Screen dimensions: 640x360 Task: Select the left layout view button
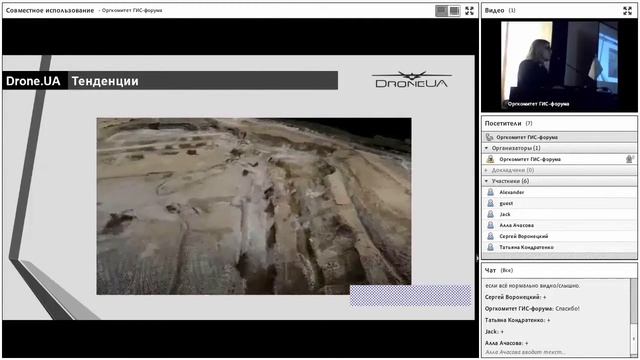pos(441,11)
